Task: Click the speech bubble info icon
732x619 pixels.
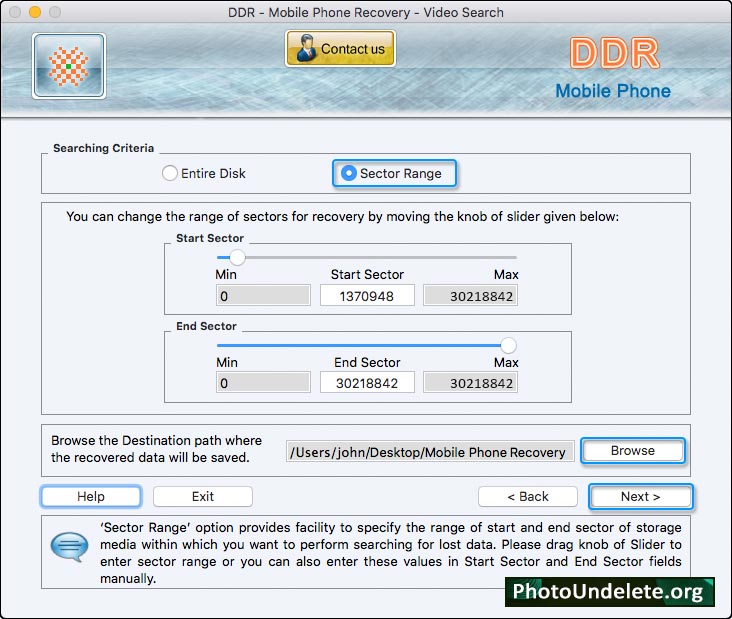Action: point(69,546)
